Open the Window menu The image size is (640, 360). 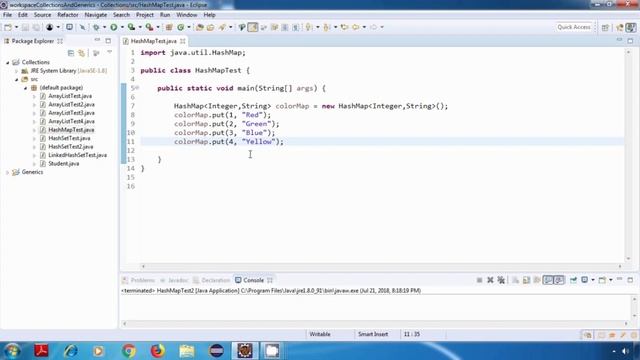point(187,15)
